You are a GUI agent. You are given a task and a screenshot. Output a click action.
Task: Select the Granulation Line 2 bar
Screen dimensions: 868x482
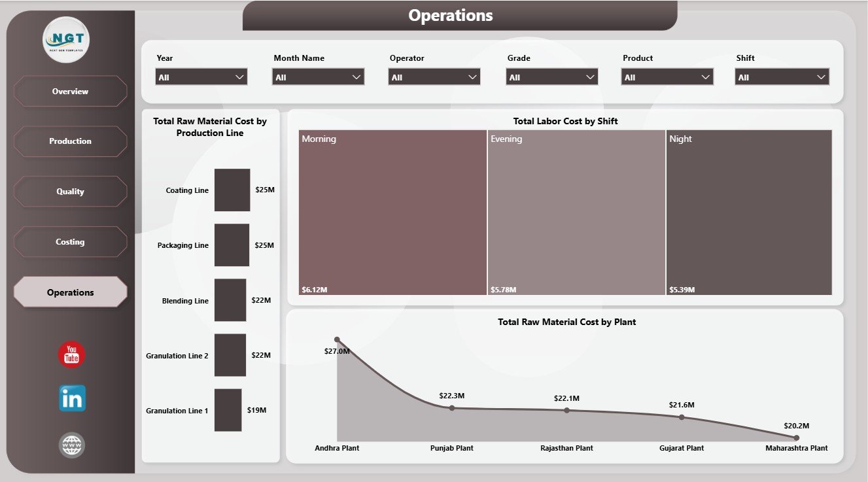[230, 355]
